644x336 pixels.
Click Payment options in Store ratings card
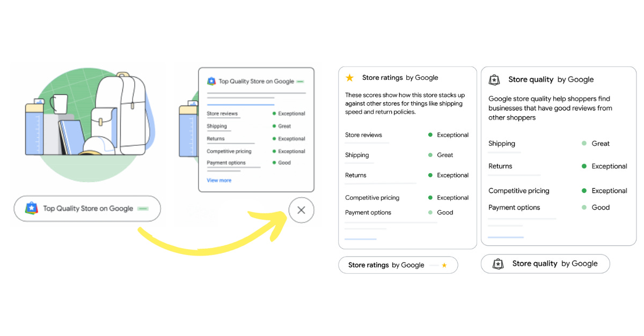click(x=368, y=213)
